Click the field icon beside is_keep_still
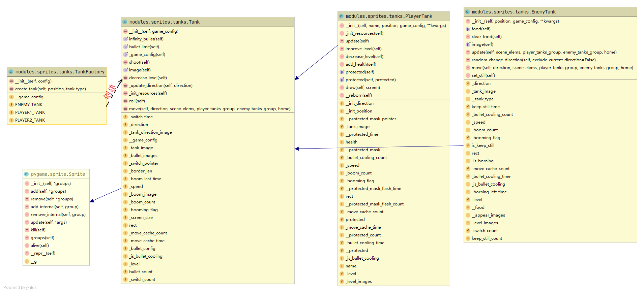The width and height of the screenshot is (644, 293). point(468,145)
